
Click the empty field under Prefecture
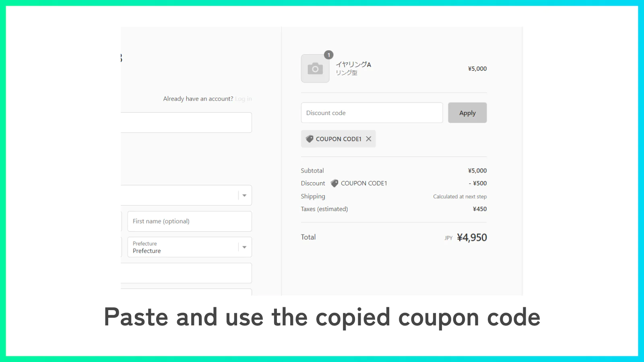click(186, 273)
